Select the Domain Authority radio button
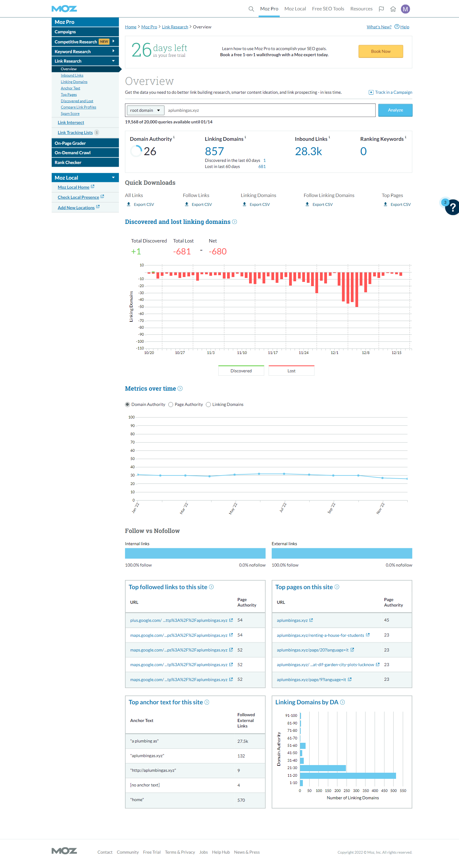Image resolution: width=459 pixels, height=868 pixels. pos(127,404)
